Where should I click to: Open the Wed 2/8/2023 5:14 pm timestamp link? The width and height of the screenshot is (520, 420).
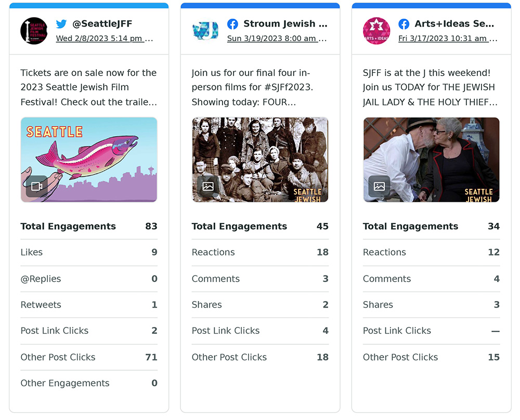click(104, 38)
